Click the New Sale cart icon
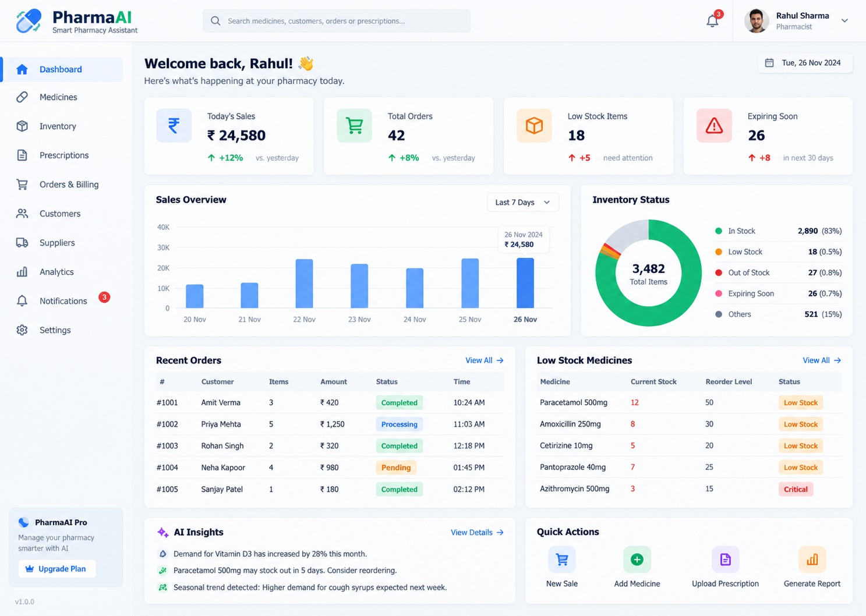 point(562,560)
